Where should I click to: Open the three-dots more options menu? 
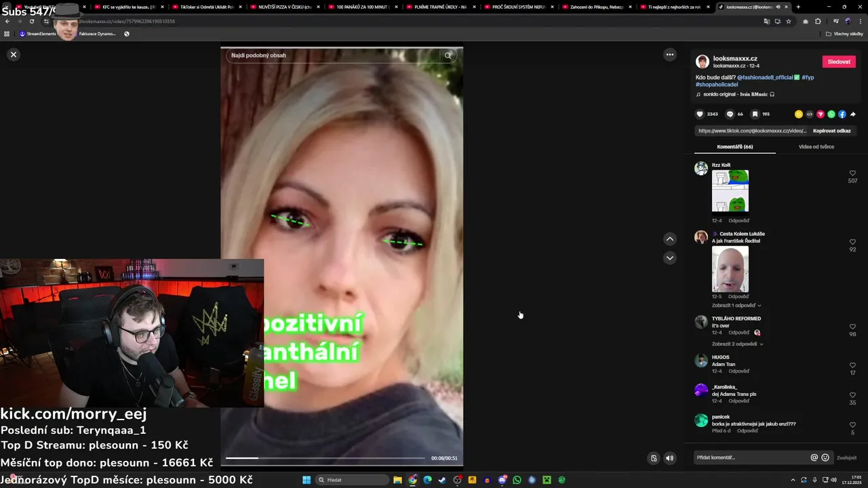pyautogui.click(x=669, y=54)
